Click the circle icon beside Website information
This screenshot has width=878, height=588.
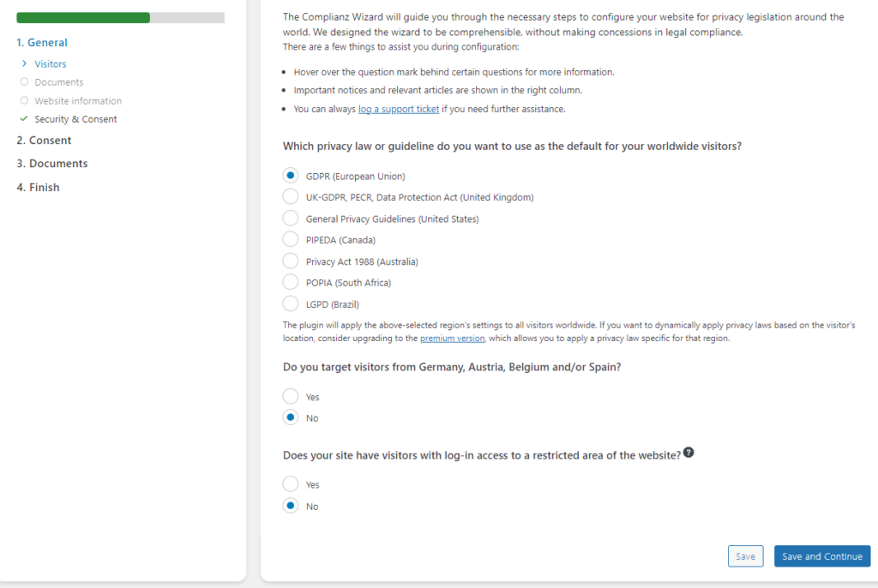pos(24,100)
